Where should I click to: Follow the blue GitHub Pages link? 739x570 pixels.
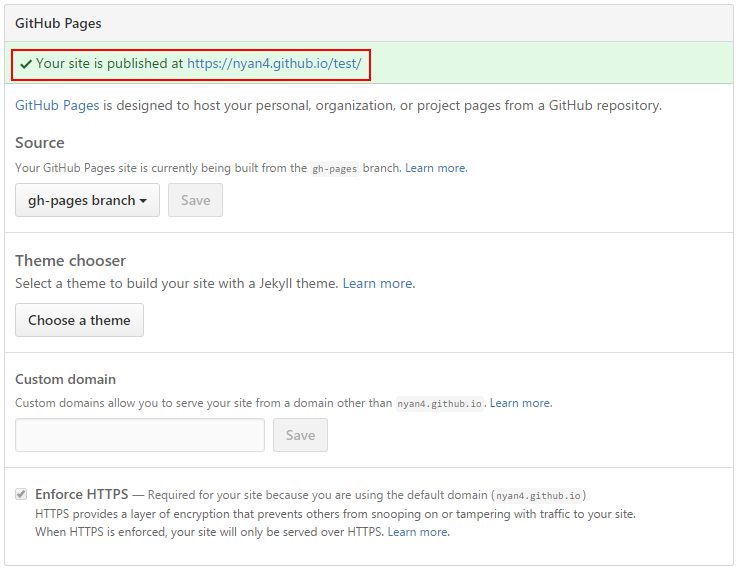pyautogui.click(x=57, y=105)
